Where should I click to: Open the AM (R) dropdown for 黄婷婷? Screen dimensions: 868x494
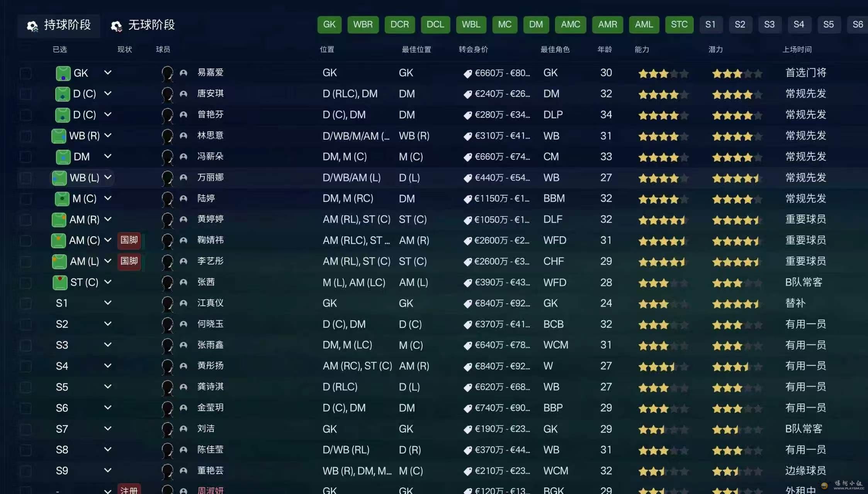tap(108, 219)
